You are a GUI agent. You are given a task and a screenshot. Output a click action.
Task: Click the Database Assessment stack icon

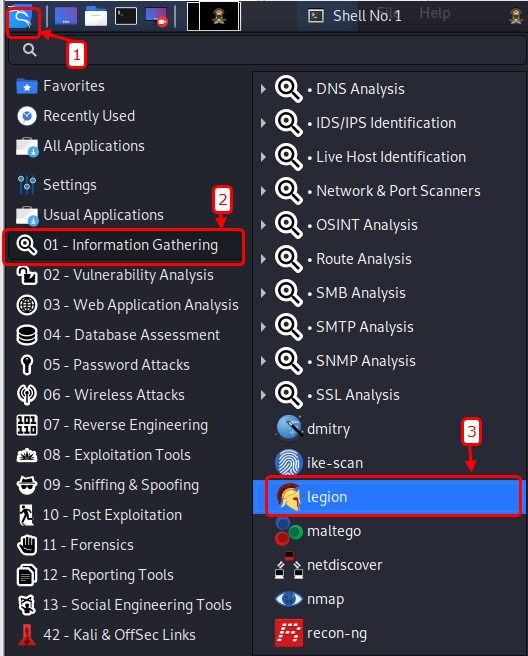(27, 335)
